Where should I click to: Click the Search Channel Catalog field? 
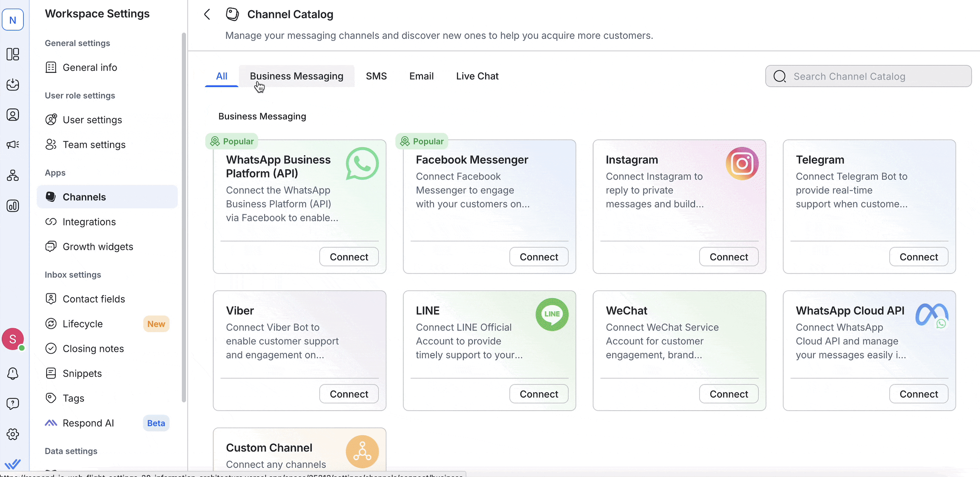pos(868,76)
